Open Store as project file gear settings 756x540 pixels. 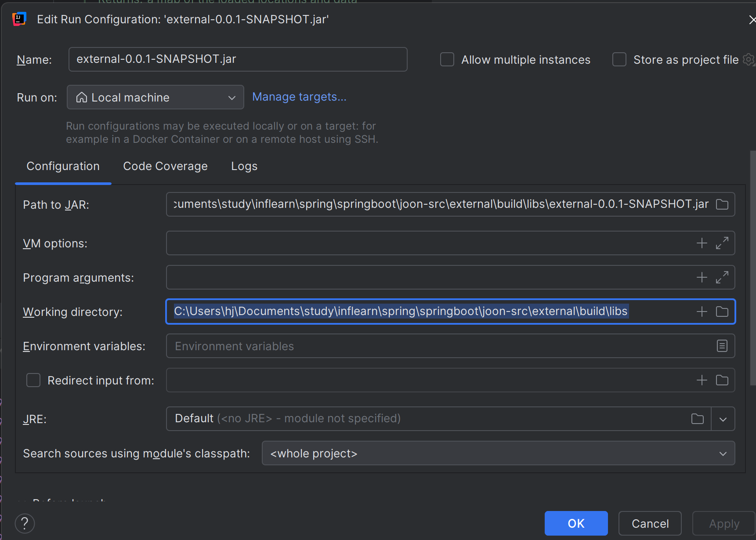pos(749,59)
